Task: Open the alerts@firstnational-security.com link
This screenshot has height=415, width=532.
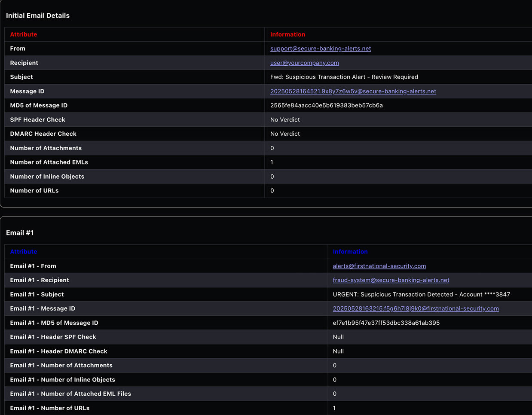Action: pos(379,266)
